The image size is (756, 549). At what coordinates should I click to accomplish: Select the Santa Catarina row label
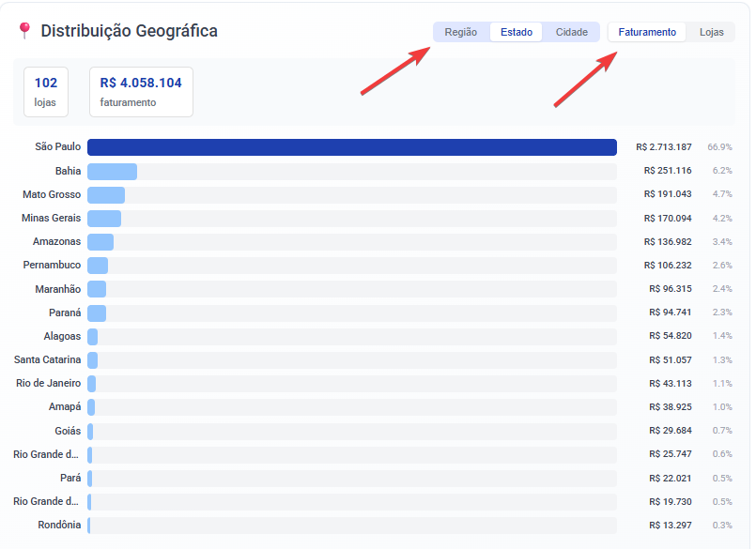[x=47, y=359]
